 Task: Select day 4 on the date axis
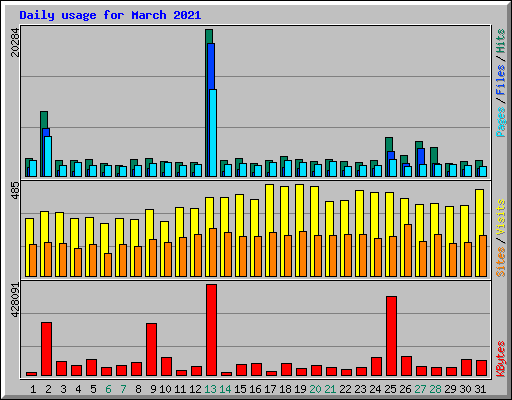[x=78, y=389]
